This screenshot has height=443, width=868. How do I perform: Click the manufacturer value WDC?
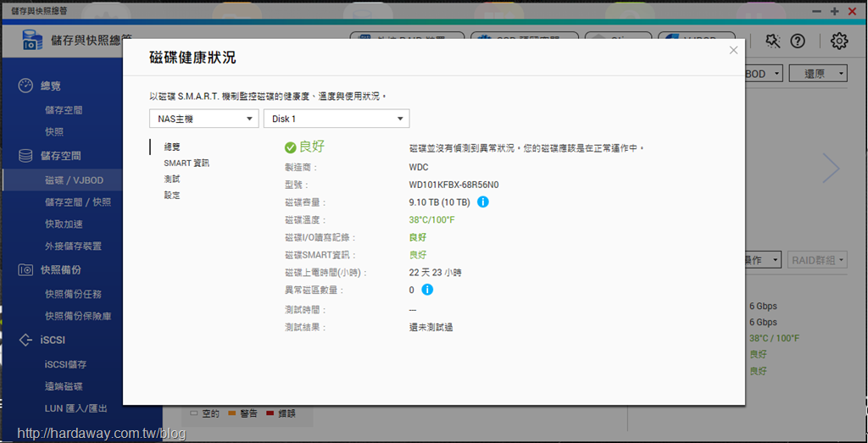pyautogui.click(x=419, y=167)
